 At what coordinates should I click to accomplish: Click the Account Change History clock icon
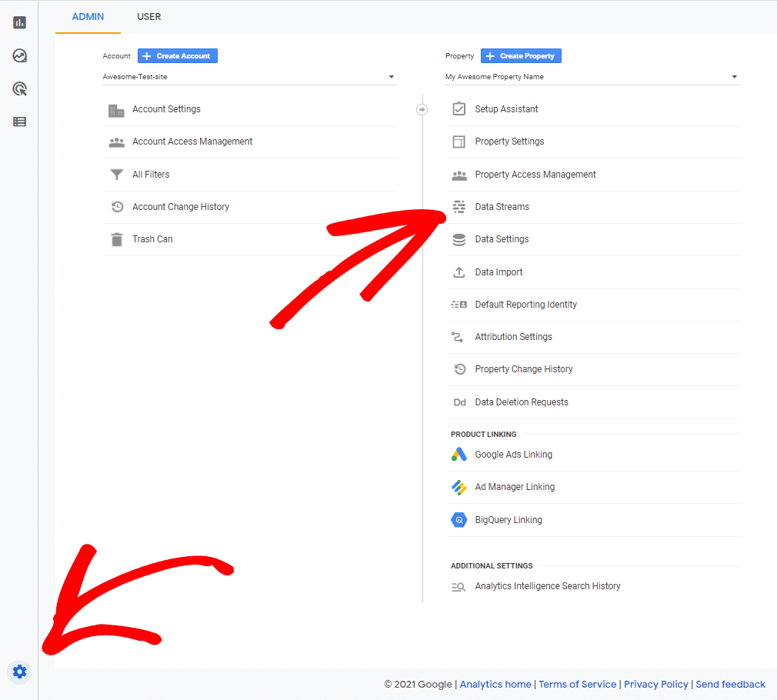click(117, 207)
